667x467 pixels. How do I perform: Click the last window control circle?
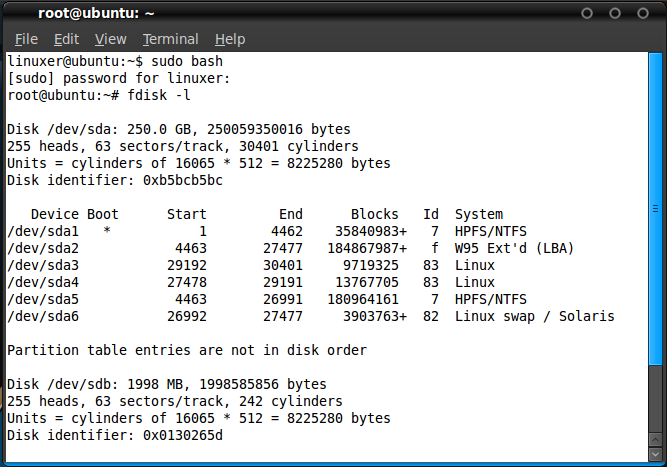(x=642, y=14)
